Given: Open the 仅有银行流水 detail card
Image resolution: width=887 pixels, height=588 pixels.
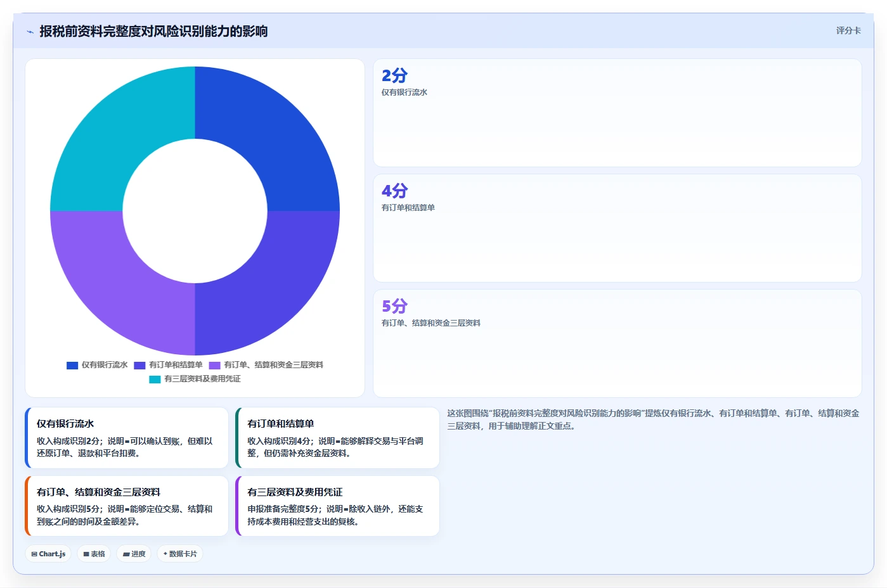Looking at the screenshot, I should pyautogui.click(x=127, y=438).
